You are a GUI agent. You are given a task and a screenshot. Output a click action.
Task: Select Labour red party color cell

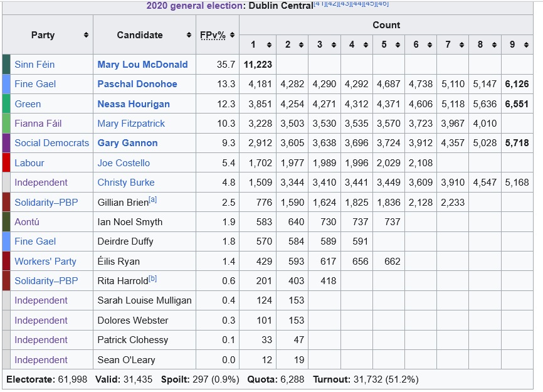tap(6, 162)
